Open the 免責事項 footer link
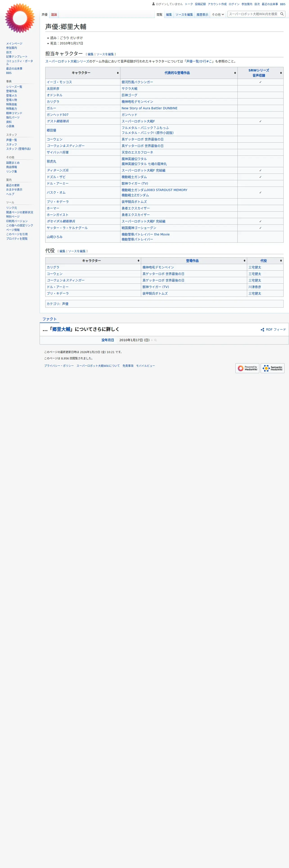The height and width of the screenshot is (868, 289). click(128, 366)
